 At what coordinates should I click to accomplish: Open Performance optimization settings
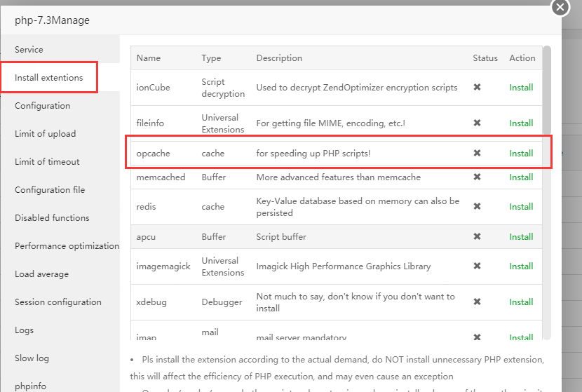click(67, 246)
